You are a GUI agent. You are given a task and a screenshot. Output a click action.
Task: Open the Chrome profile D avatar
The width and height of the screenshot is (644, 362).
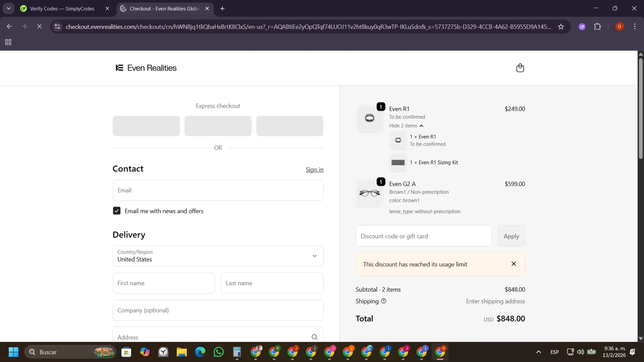tap(619, 27)
